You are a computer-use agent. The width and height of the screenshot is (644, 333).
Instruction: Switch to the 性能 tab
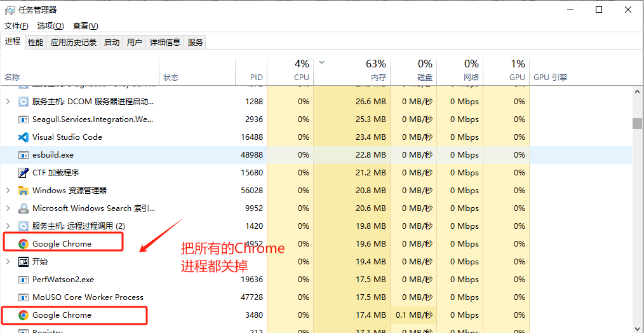pyautogui.click(x=36, y=42)
